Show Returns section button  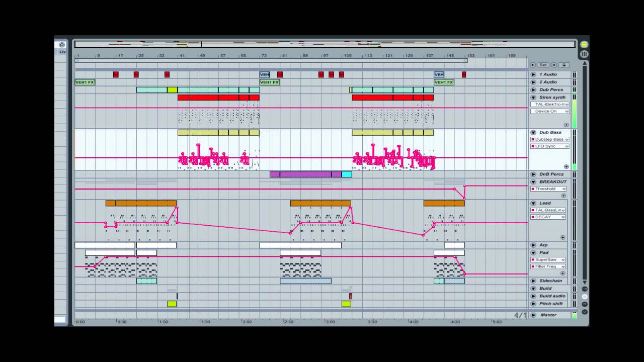point(585,297)
